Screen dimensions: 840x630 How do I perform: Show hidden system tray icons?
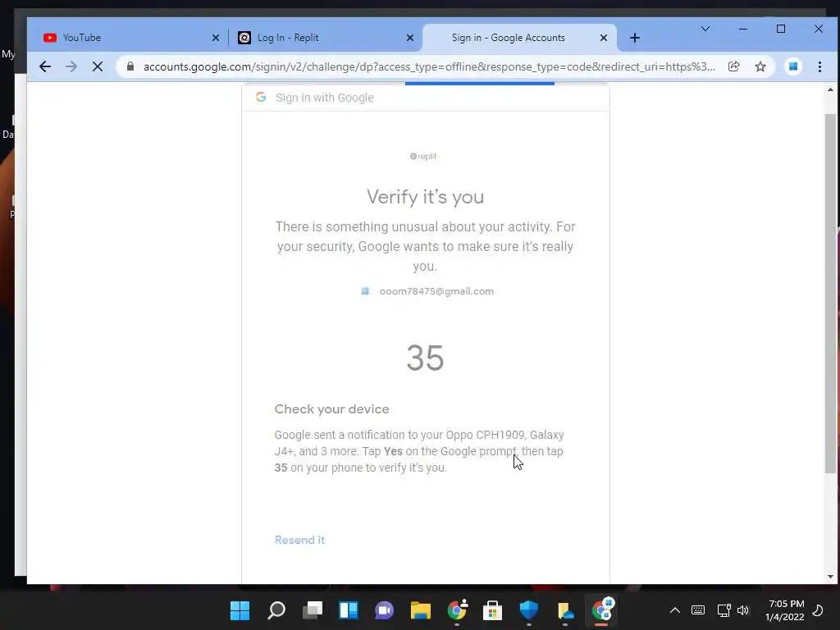pos(675,610)
